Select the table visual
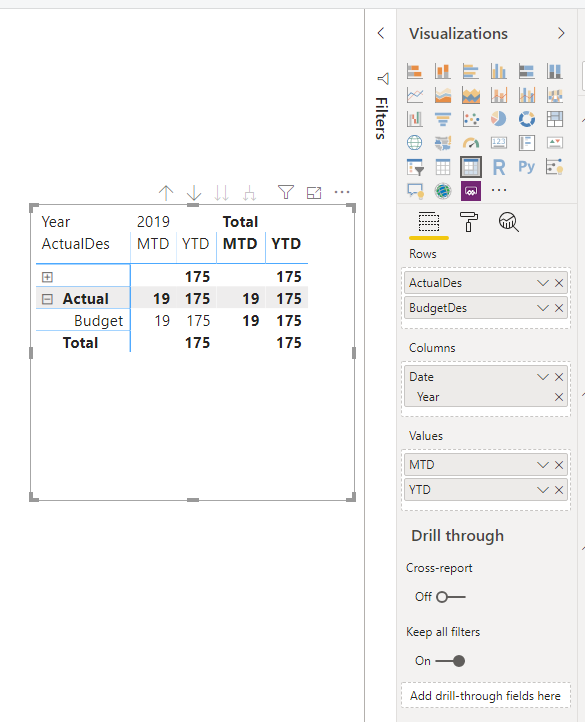Screen dimensions: 585x722 (443, 167)
